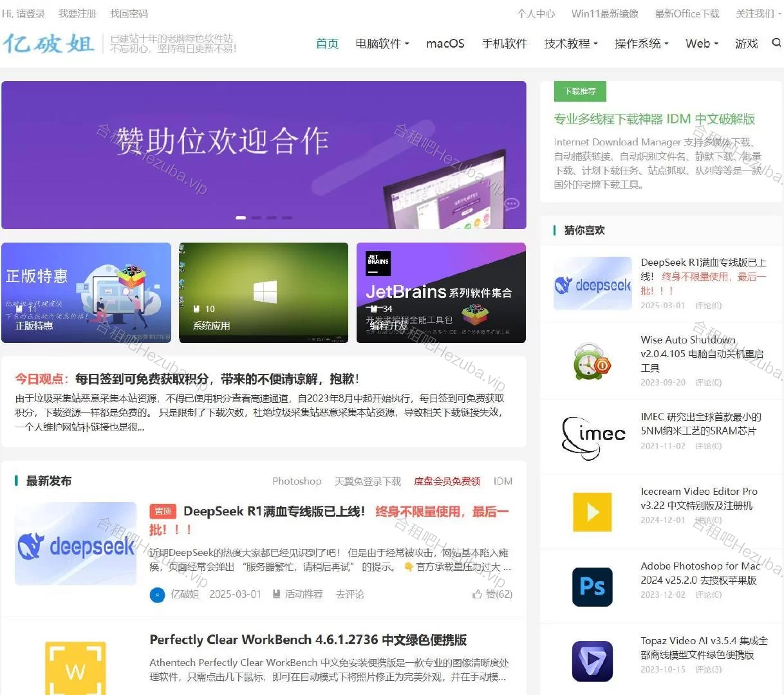This screenshot has height=695, width=784.
Task: Open the JetBrains 系列软件集合 thumbnail
Action: coord(441,293)
